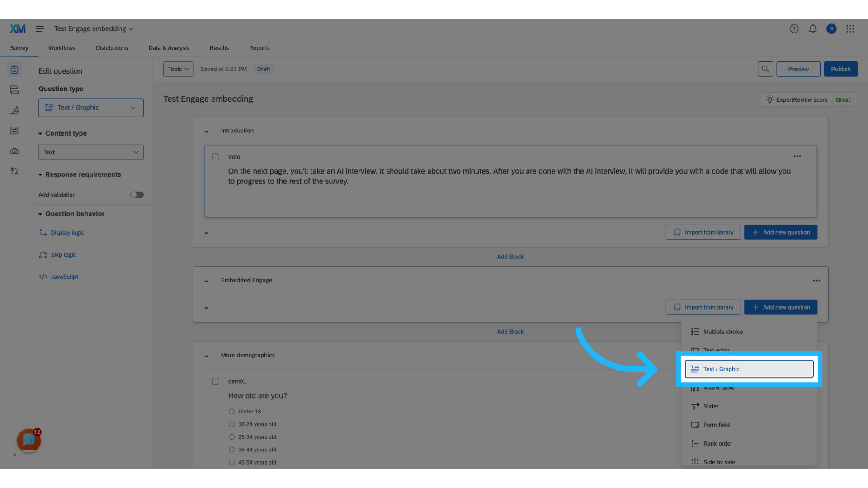868x488 pixels.
Task: Collapse the More demographics block
Action: point(206,356)
